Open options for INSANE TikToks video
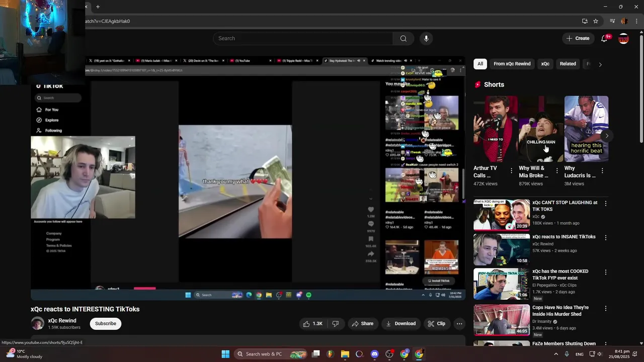 605,237
